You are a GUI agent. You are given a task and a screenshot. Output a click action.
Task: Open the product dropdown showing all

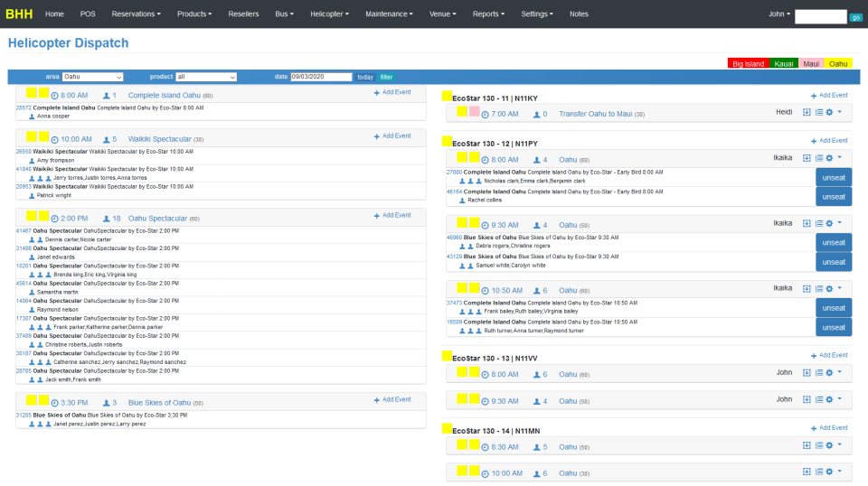click(x=206, y=77)
